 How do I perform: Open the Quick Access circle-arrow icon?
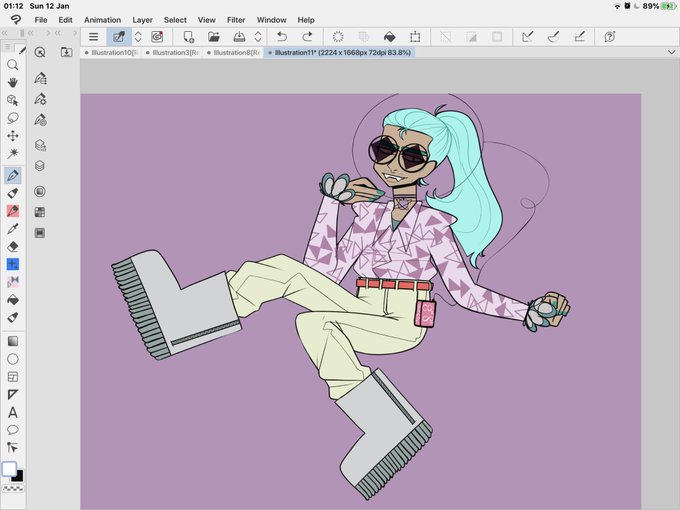click(40, 52)
